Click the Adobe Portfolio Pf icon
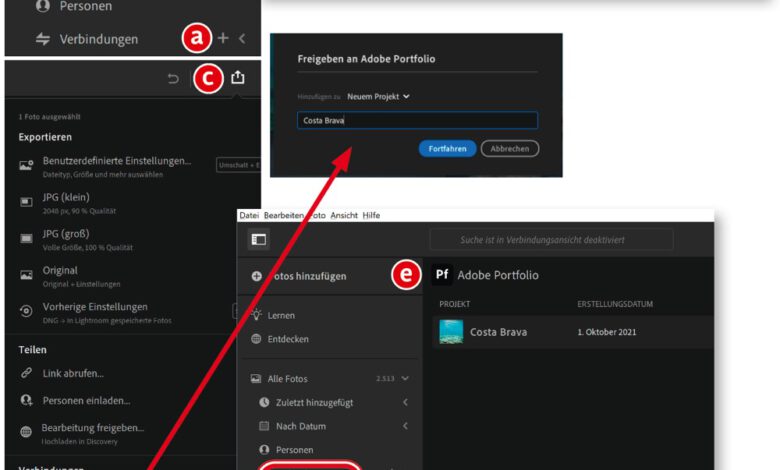The image size is (780, 470). (442, 275)
